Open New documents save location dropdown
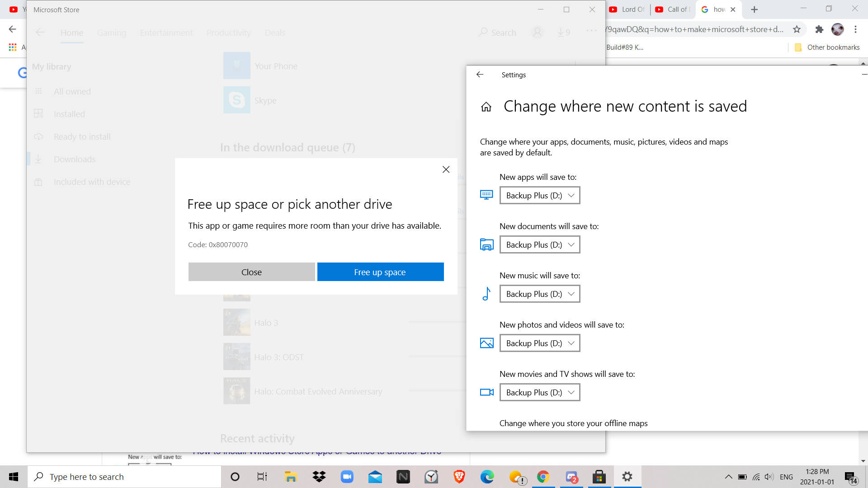This screenshot has height=488, width=868. point(540,244)
